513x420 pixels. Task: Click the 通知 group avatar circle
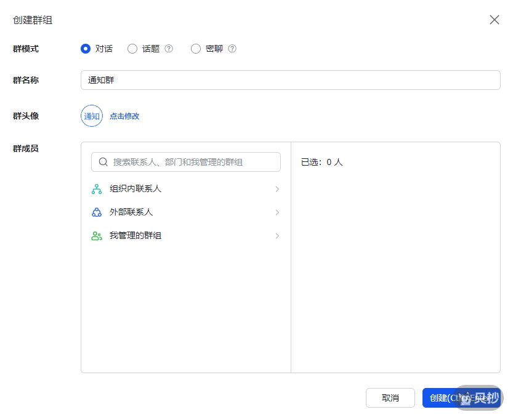click(x=91, y=116)
